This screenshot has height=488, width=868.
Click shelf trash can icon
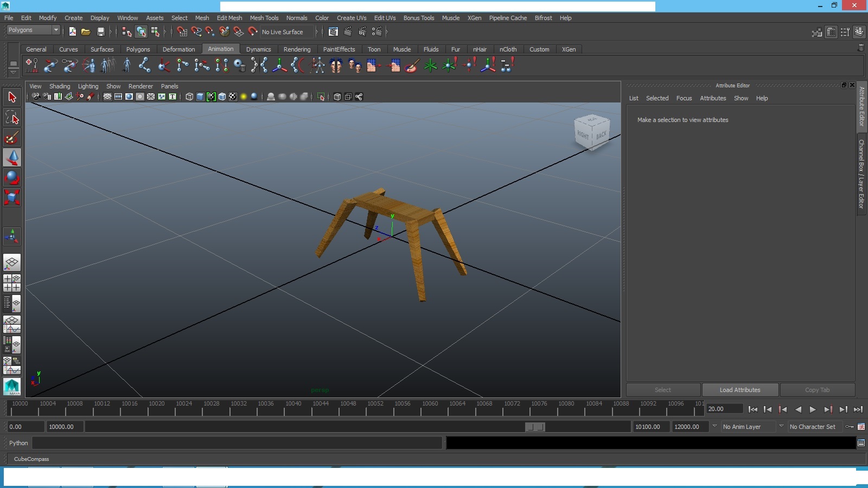[860, 48]
